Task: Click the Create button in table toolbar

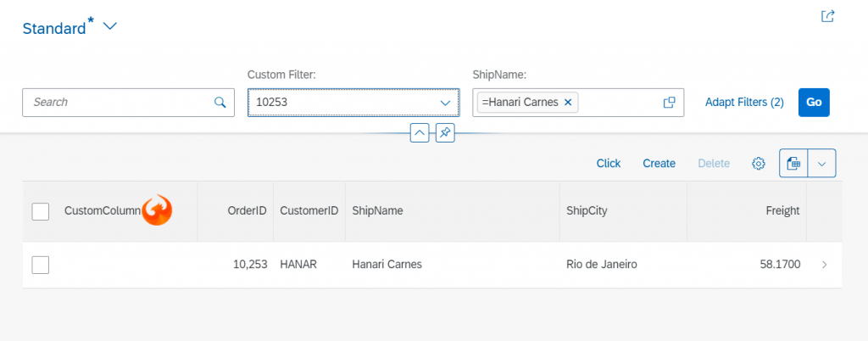Action: tap(659, 164)
